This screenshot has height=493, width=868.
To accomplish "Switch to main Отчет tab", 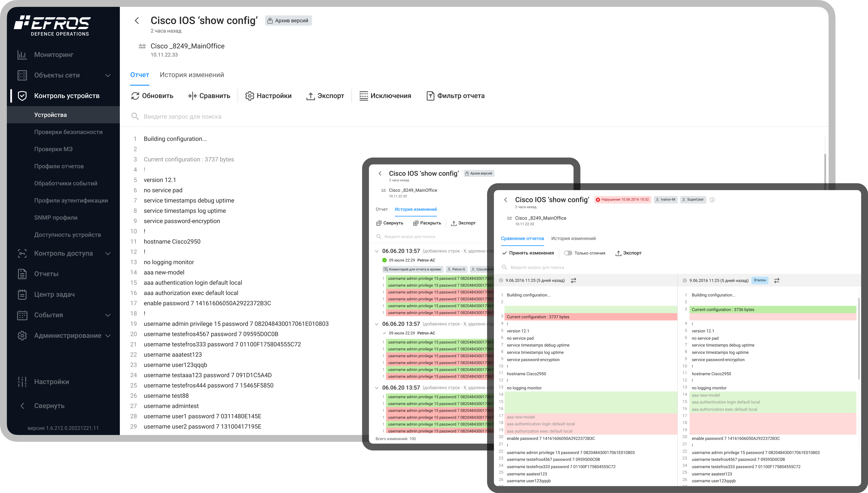I will pos(140,75).
